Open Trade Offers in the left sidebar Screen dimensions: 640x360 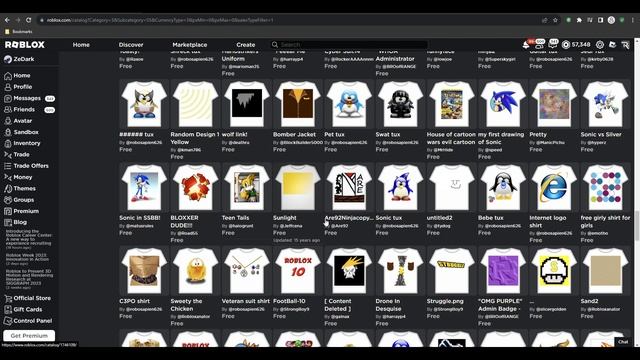tap(26, 166)
